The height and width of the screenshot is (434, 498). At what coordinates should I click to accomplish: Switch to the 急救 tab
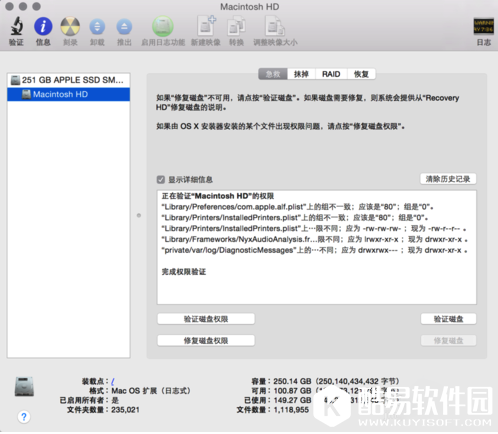click(x=273, y=74)
